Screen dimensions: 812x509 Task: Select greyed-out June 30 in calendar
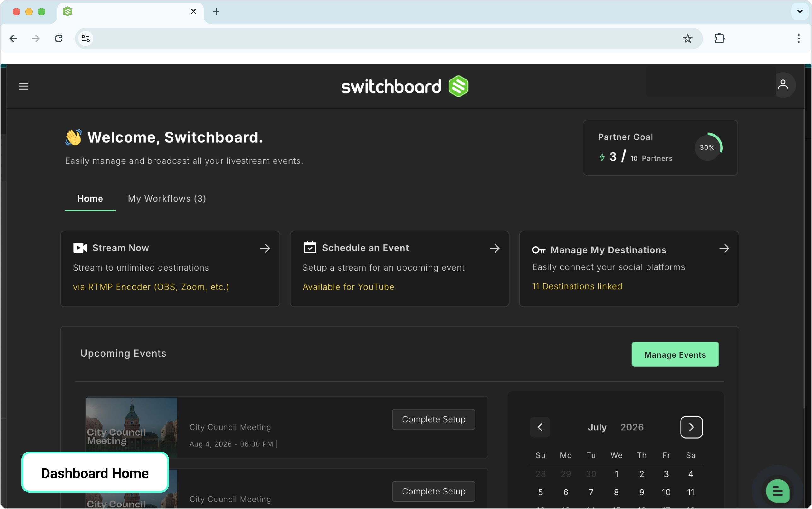[591, 474]
